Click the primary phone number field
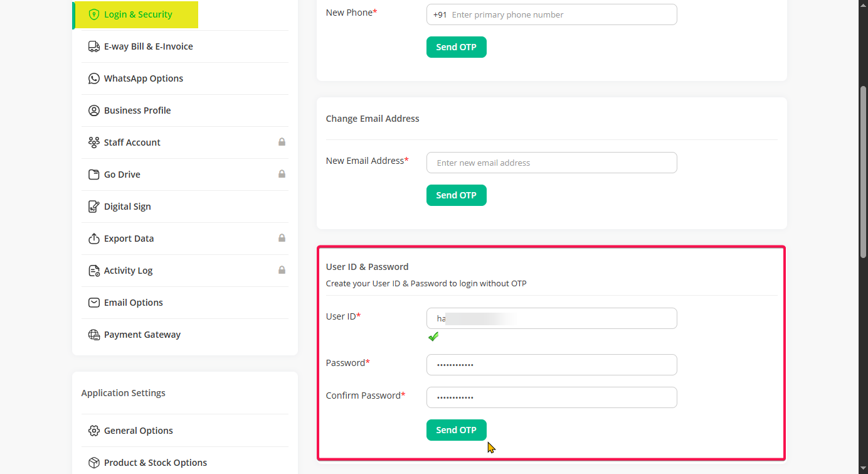The image size is (868, 474). [x=561, y=14]
